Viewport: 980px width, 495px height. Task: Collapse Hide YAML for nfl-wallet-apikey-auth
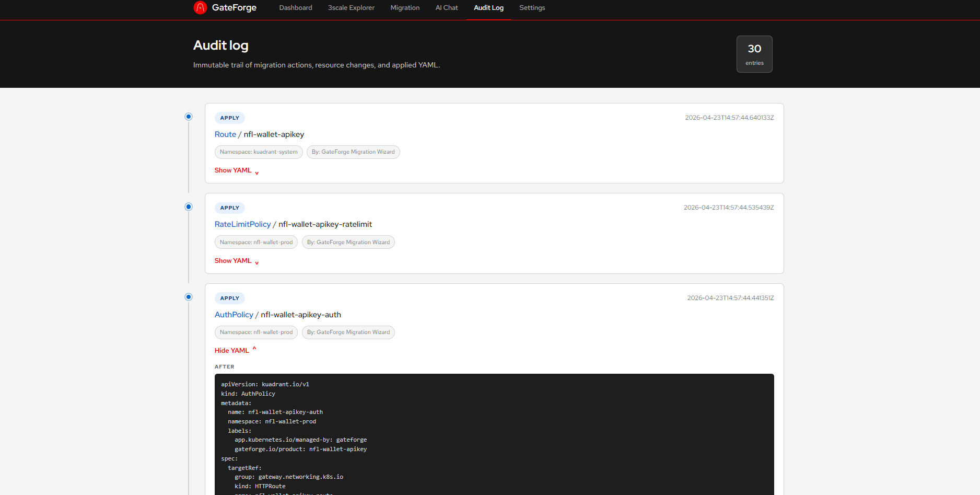point(235,350)
